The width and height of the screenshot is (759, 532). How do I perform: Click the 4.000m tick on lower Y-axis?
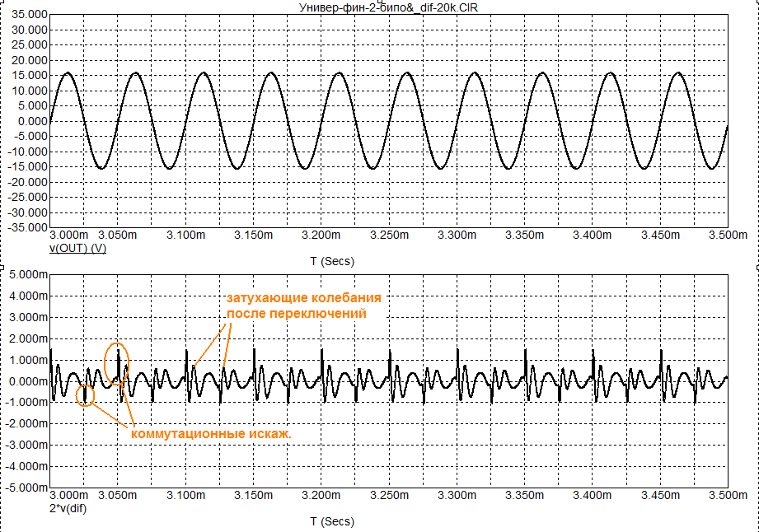click(x=29, y=296)
